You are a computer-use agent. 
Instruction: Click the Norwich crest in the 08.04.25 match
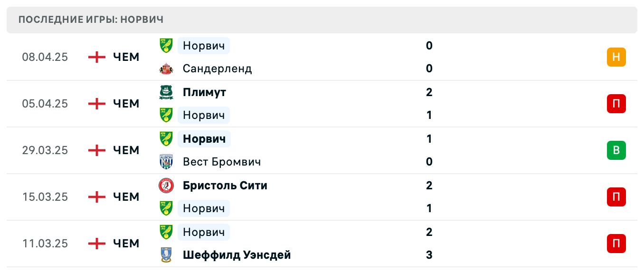[166, 46]
